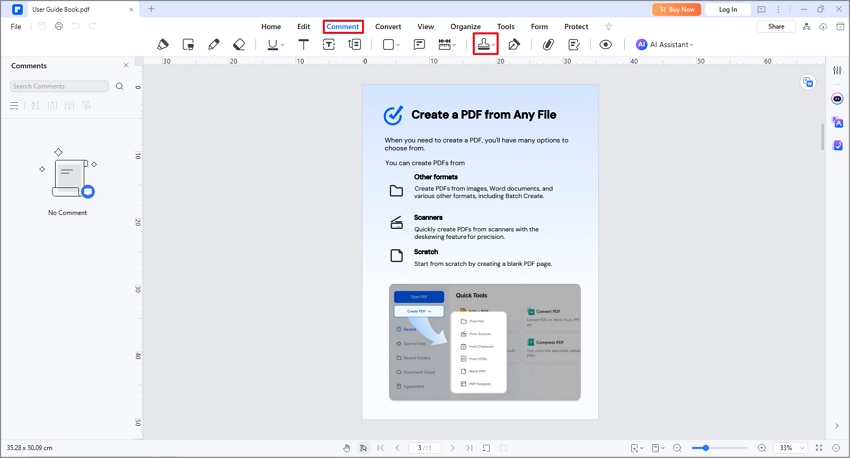This screenshot has height=458, width=850.
Task: Add an attachment with paperclip icon
Action: click(548, 44)
